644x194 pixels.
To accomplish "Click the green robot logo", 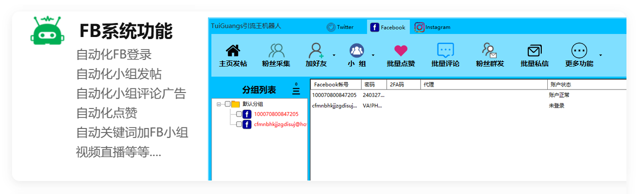I will pyautogui.click(x=47, y=30).
